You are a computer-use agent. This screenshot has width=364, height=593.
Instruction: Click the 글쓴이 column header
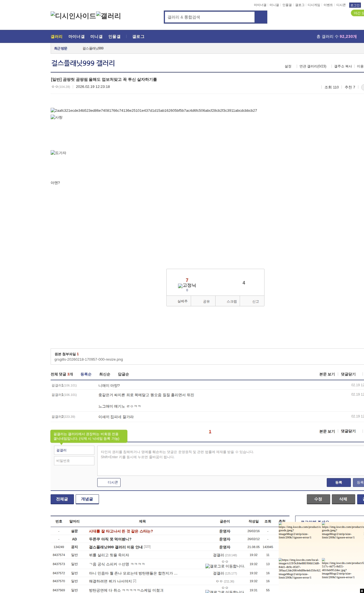pyautogui.click(x=225, y=521)
